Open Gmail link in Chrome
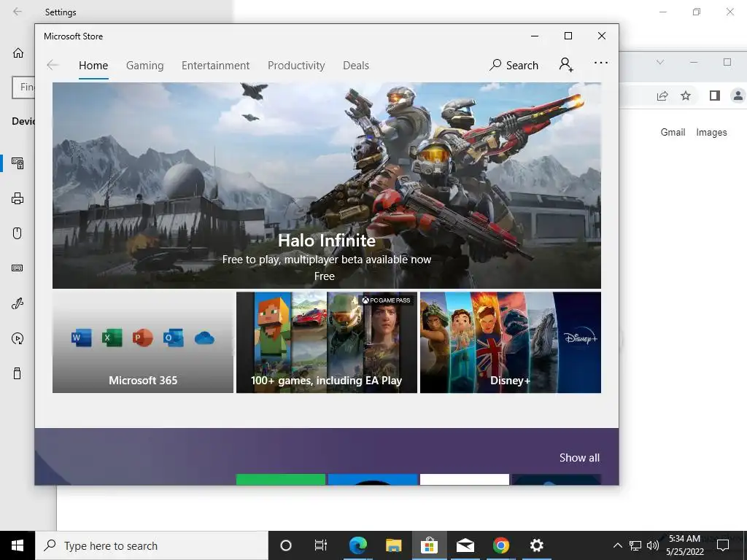 point(673,133)
